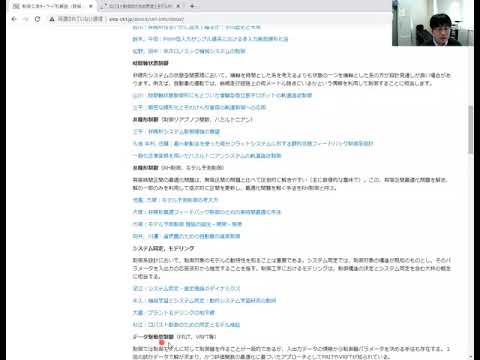480x360 pixels.
Task: Open the link ending システムの制御 near the top
Action: tap(189, 51)
